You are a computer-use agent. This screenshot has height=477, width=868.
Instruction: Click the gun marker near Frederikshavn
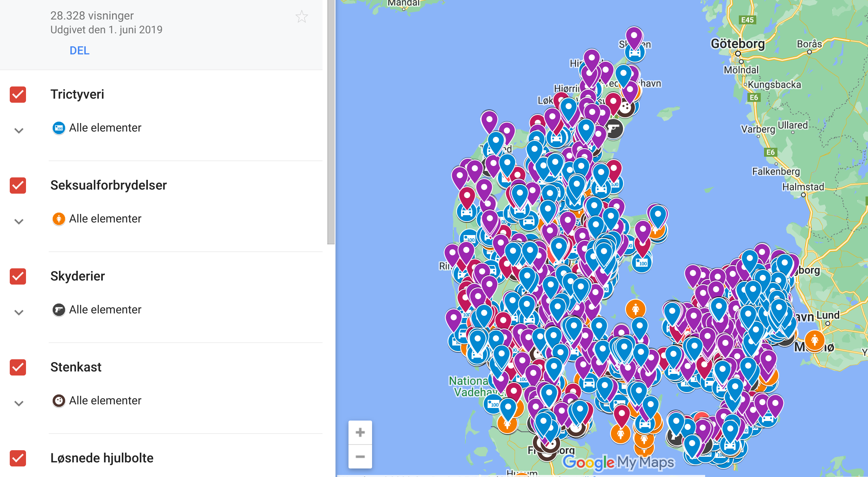pyautogui.click(x=614, y=129)
